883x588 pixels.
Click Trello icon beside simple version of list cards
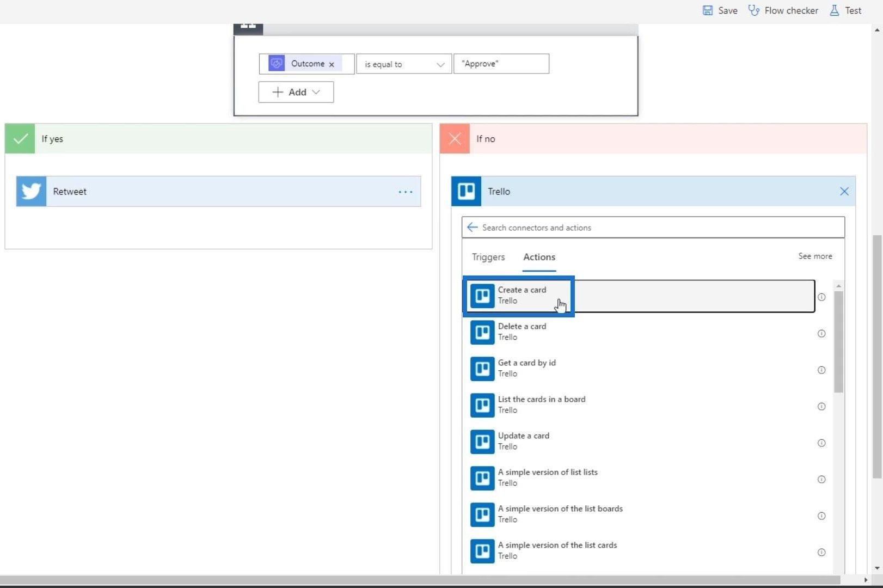click(482, 551)
